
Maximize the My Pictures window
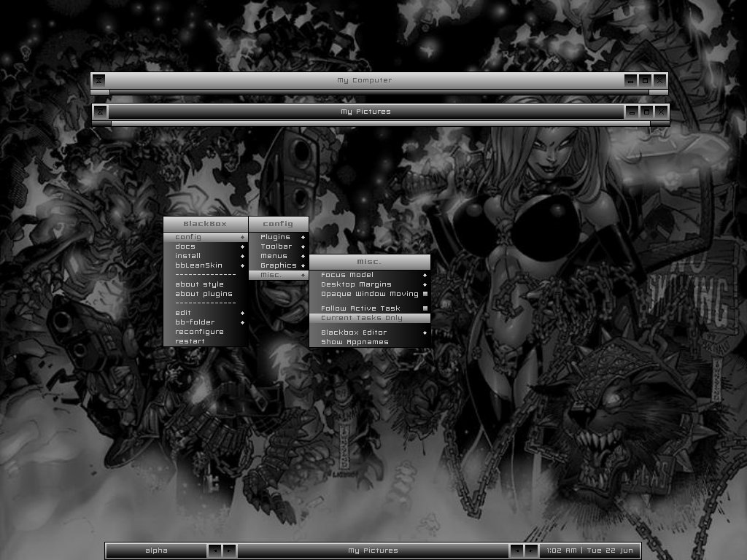646,112
